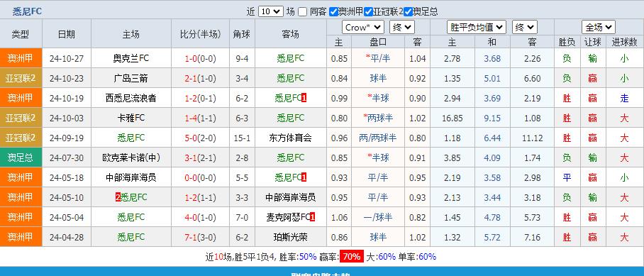Click the 9-4 corner count cell
Viewport: 644px width, 276px height.
pyautogui.click(x=242, y=58)
